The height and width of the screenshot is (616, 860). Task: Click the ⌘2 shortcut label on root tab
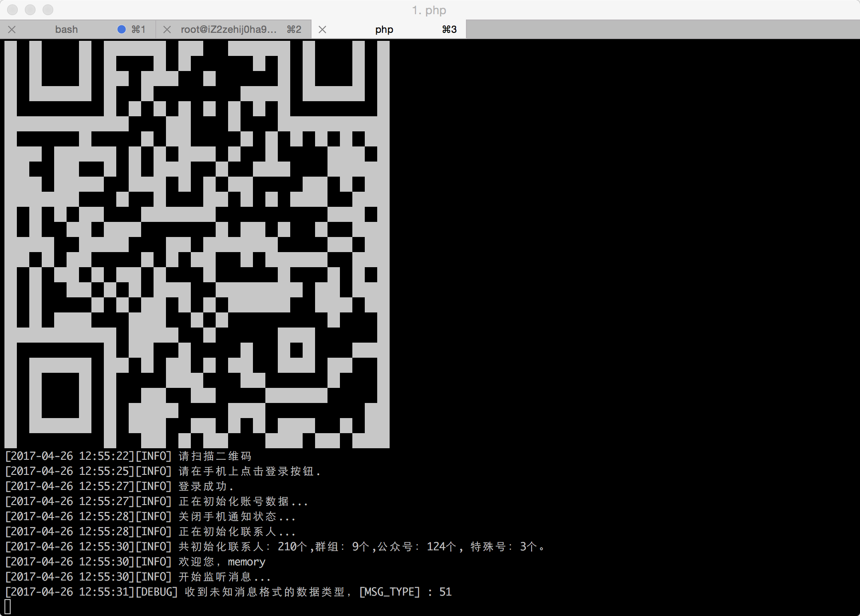(294, 29)
